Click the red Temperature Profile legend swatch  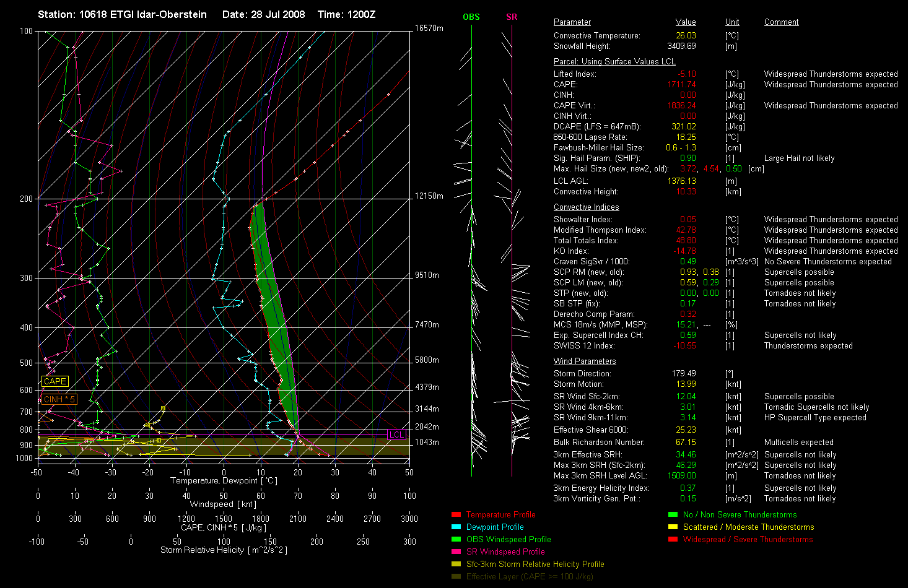(x=456, y=514)
